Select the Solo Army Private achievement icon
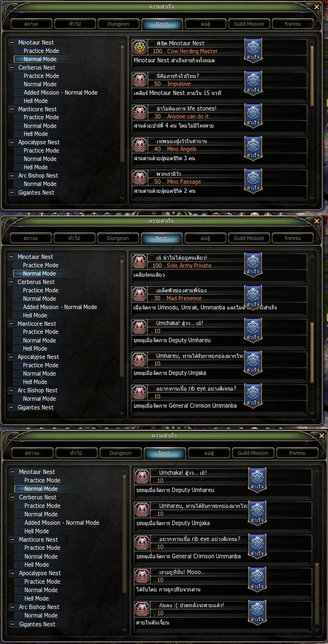The width and height of the screenshot is (328, 644). tap(139, 262)
